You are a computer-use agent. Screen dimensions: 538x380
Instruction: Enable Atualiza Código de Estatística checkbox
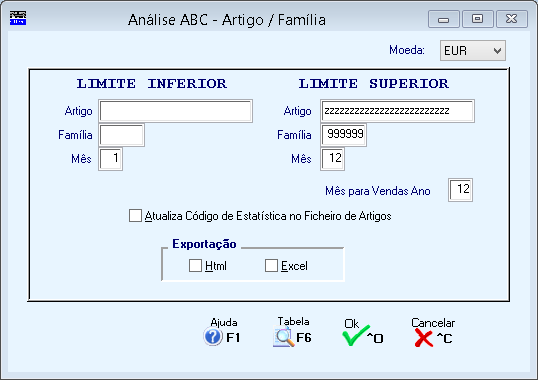pos(135,216)
